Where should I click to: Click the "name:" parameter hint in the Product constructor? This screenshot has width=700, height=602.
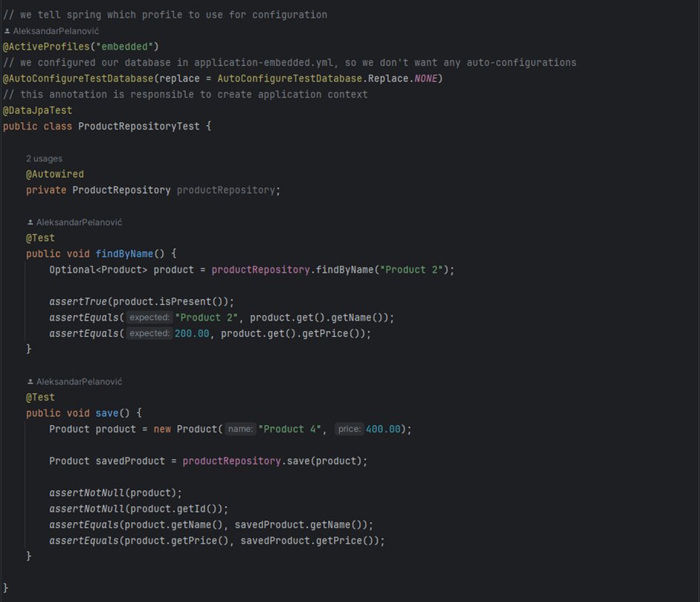[240, 429]
